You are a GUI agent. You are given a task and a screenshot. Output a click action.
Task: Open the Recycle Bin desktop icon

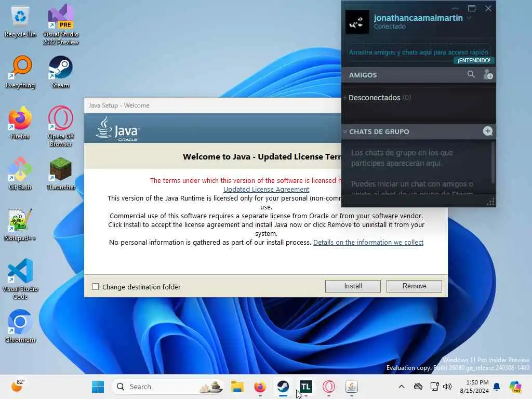tap(20, 21)
